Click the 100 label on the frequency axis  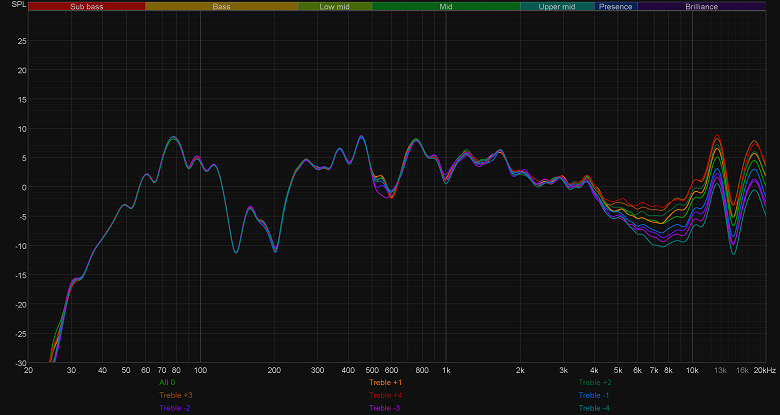click(x=200, y=370)
